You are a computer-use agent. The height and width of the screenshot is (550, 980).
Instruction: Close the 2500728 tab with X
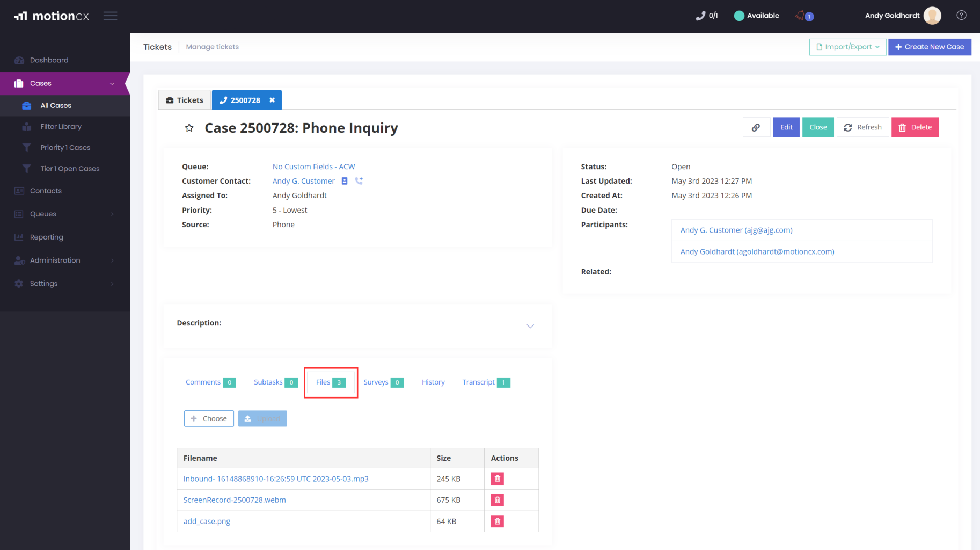coord(272,100)
